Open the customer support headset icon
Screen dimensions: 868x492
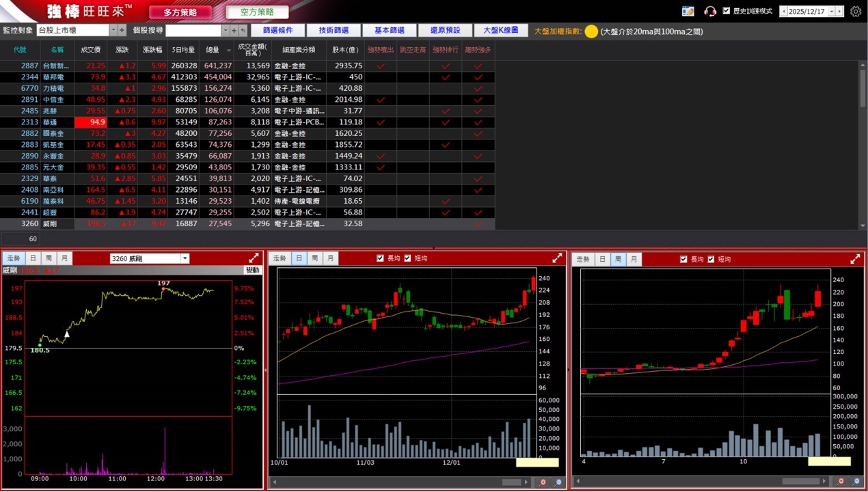click(709, 12)
